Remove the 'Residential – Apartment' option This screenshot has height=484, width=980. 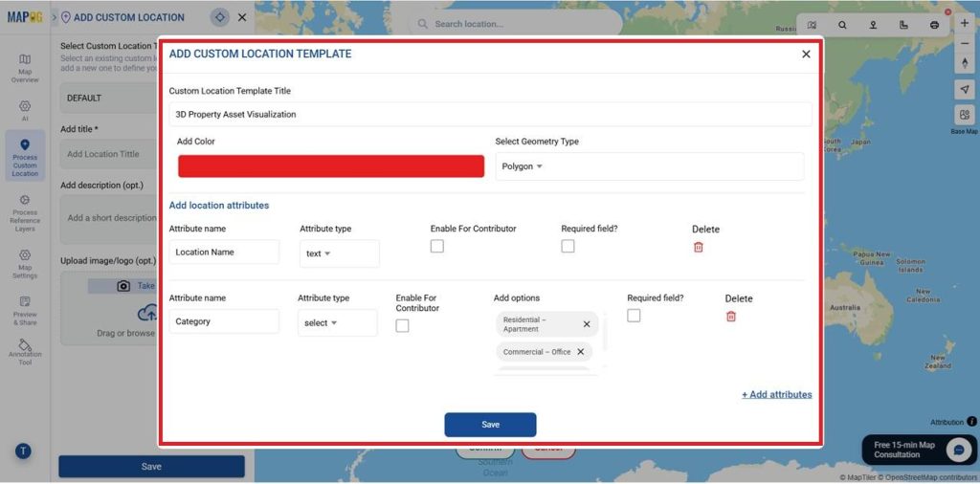(x=587, y=324)
